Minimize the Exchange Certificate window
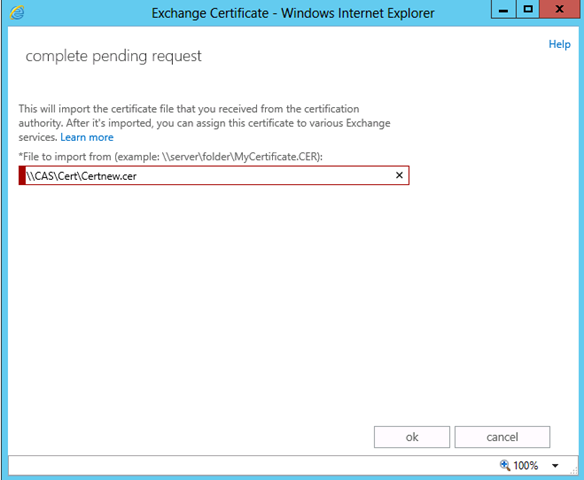Viewport: 584px width, 480px height. tap(504, 9)
